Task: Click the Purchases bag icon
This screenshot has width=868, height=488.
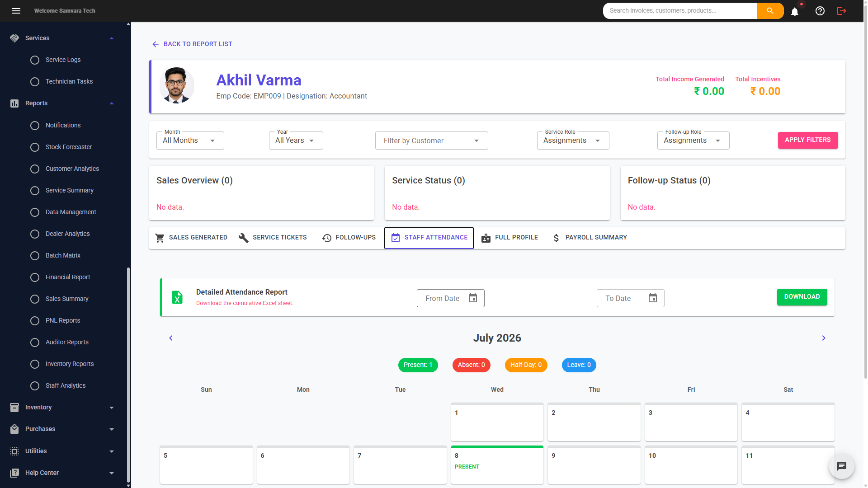Action: [14, 429]
